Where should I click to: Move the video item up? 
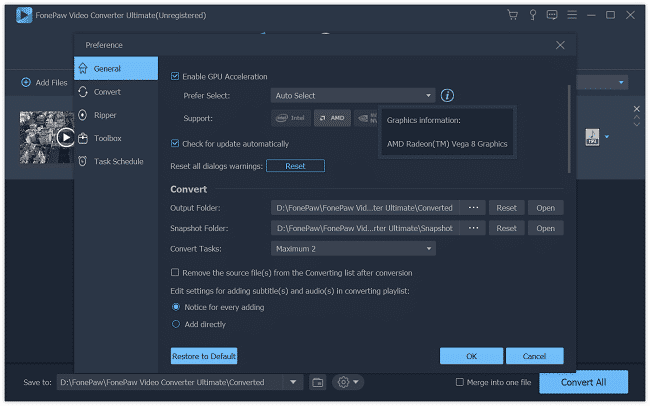pyautogui.click(x=636, y=118)
